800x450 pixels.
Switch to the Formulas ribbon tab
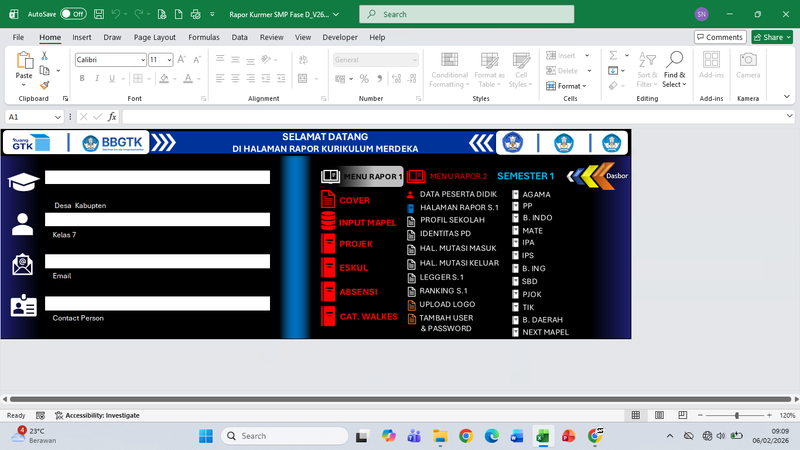203,37
